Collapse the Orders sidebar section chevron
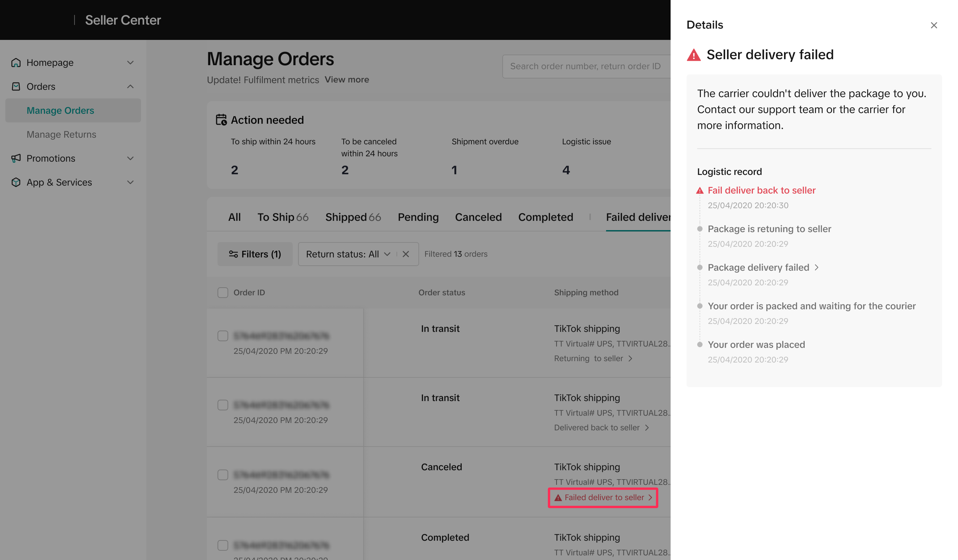This screenshot has width=958, height=560. tap(130, 86)
